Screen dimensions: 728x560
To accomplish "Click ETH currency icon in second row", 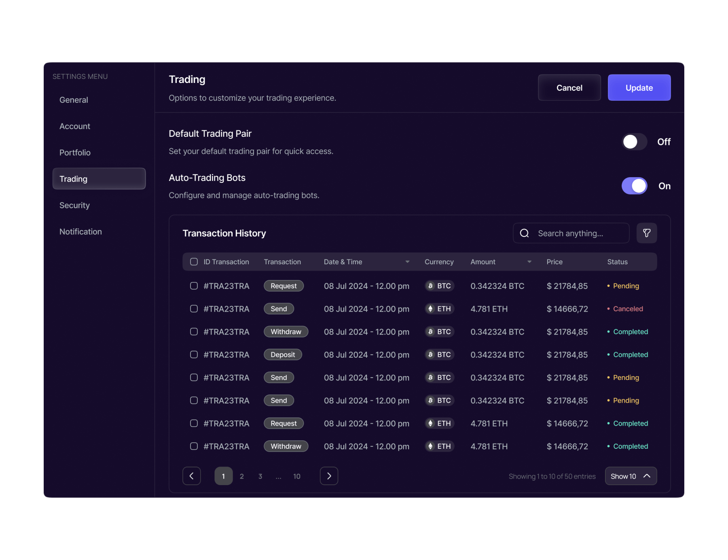I will coord(430,309).
